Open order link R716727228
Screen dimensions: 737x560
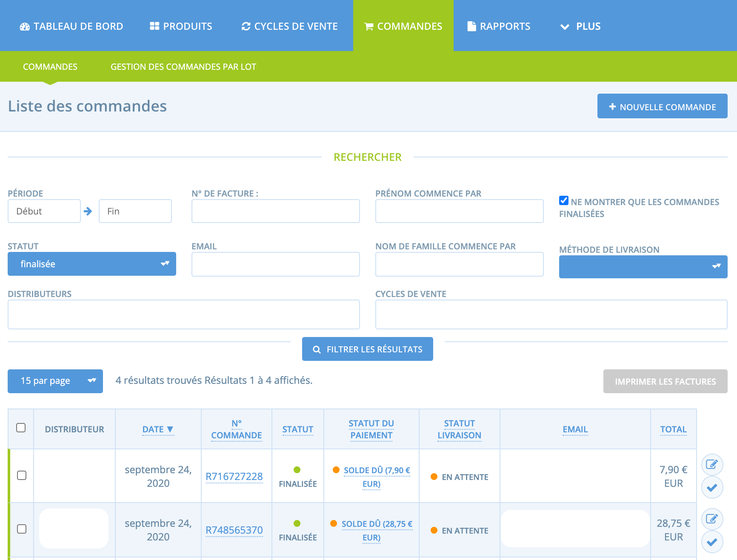pos(234,477)
